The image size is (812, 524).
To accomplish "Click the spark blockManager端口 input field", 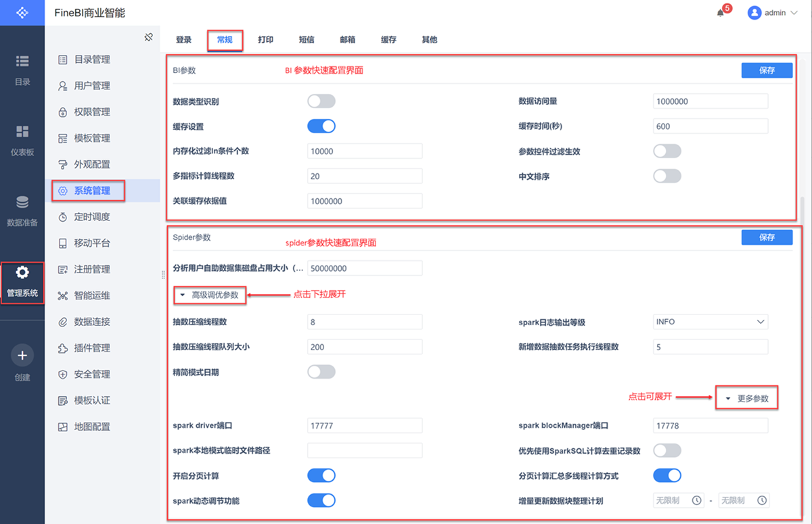I will [710, 426].
